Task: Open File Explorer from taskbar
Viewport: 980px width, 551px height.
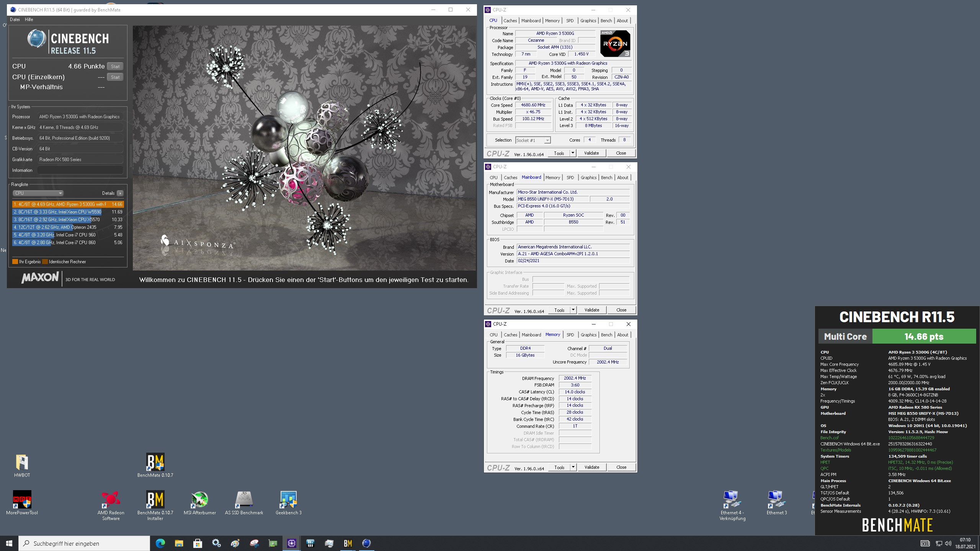Action: 179,543
